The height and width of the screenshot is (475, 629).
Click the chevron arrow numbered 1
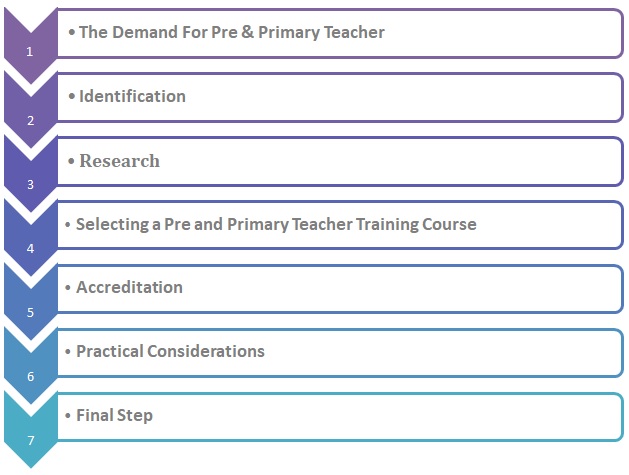(x=30, y=45)
